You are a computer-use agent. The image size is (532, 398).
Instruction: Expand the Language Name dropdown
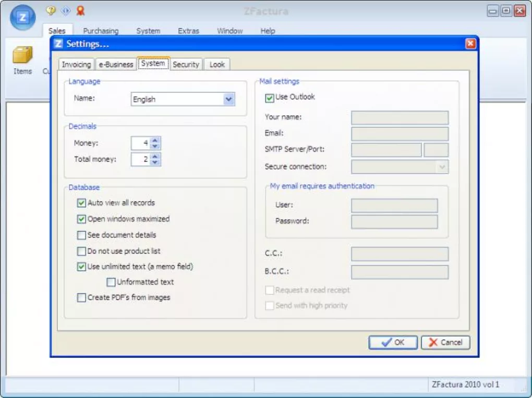tap(228, 99)
